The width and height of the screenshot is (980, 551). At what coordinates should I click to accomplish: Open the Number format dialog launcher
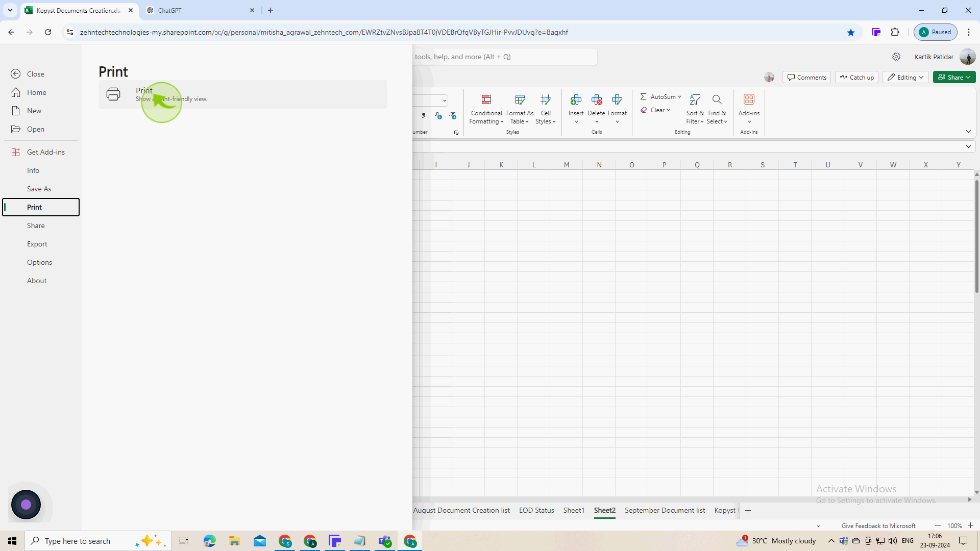456,133
